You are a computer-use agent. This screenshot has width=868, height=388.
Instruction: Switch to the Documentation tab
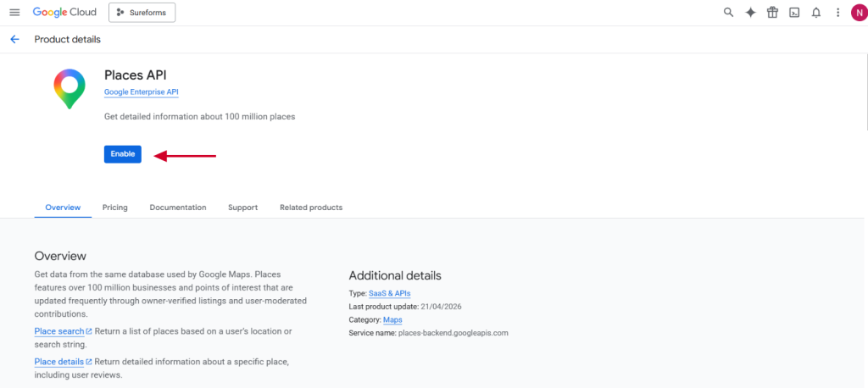[178, 208]
